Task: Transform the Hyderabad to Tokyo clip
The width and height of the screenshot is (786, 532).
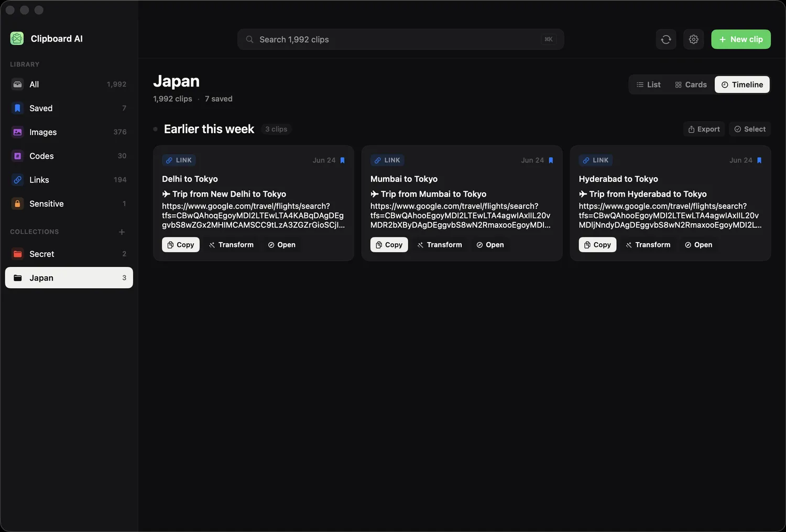Action: tap(648, 245)
